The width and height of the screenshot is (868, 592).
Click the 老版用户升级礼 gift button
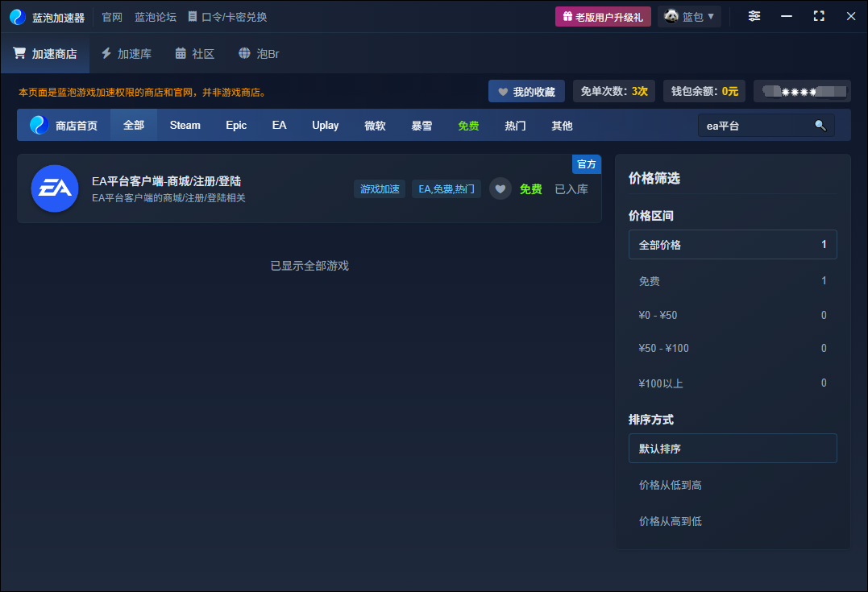(x=603, y=17)
